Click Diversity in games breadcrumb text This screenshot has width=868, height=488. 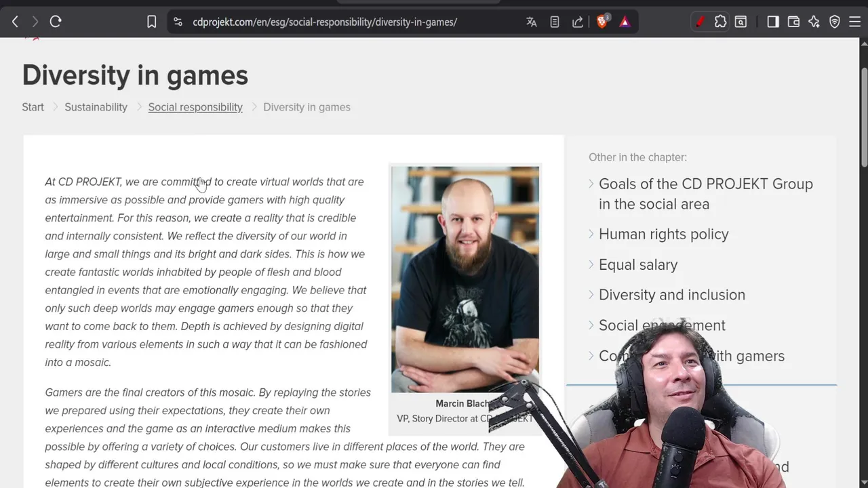tap(307, 107)
